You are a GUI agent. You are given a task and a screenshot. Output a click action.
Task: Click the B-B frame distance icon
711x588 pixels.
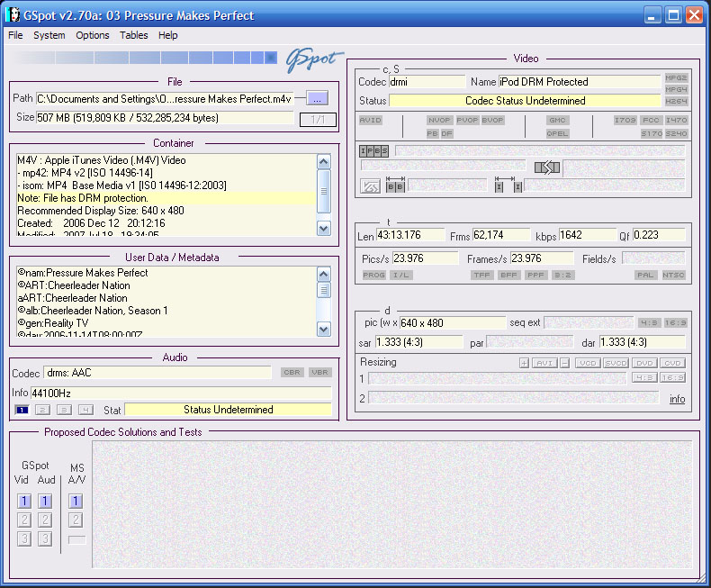click(x=395, y=185)
